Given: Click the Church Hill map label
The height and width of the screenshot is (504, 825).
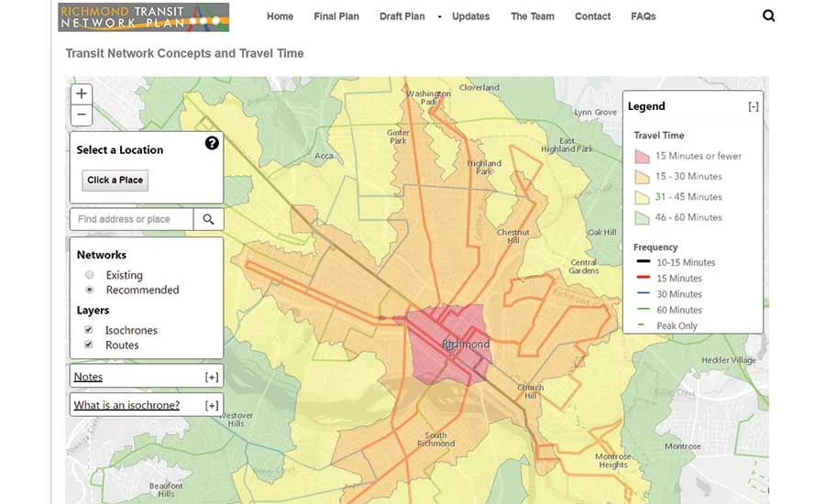Looking at the screenshot, I should (x=531, y=391).
